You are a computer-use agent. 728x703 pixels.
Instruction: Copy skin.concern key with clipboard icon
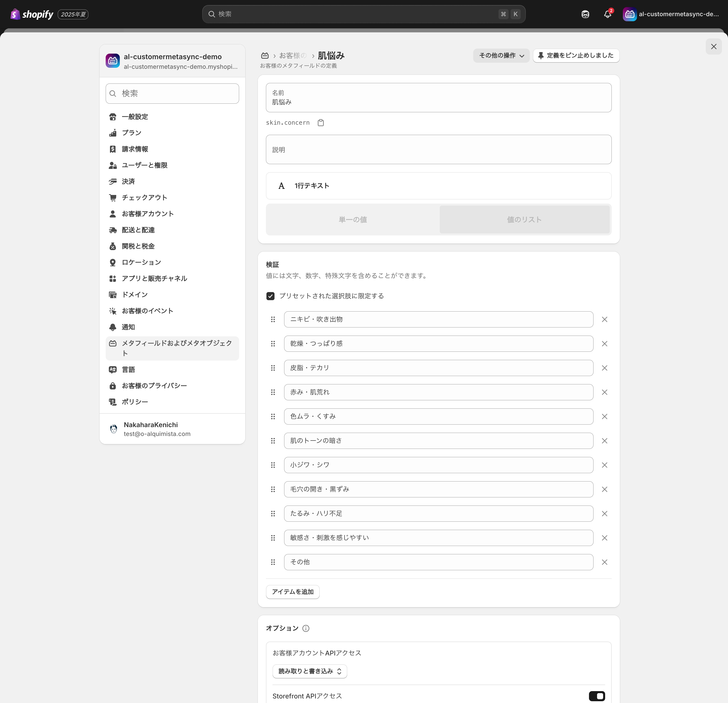[321, 123]
